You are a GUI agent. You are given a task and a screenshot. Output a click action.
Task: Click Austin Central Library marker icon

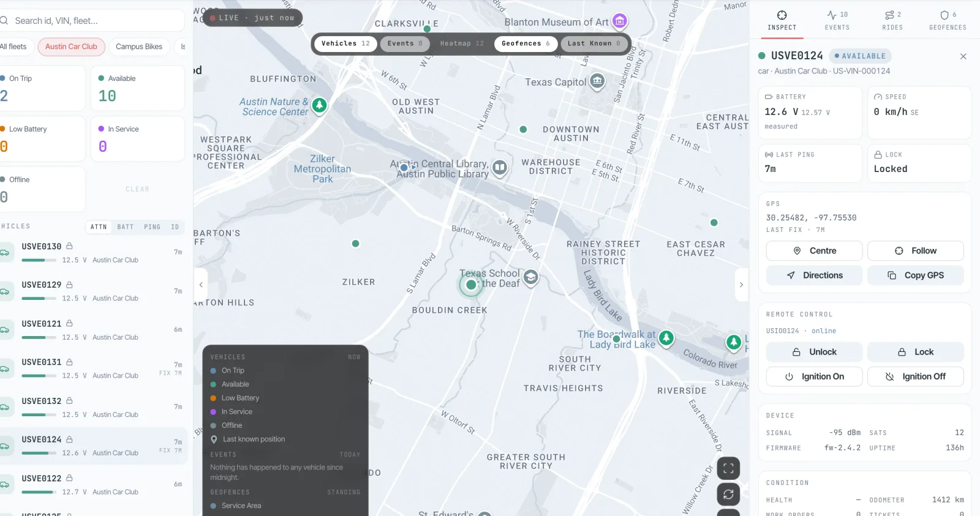500,167
